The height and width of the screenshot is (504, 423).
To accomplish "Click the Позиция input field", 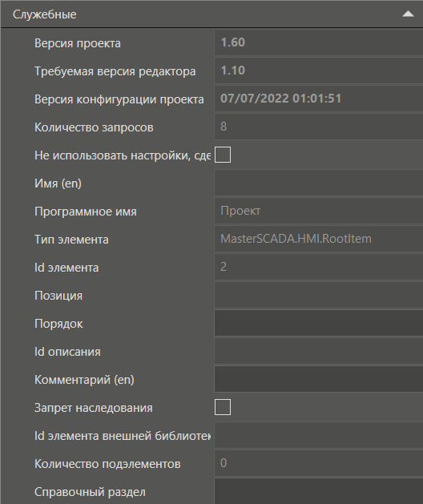I will (319, 295).
